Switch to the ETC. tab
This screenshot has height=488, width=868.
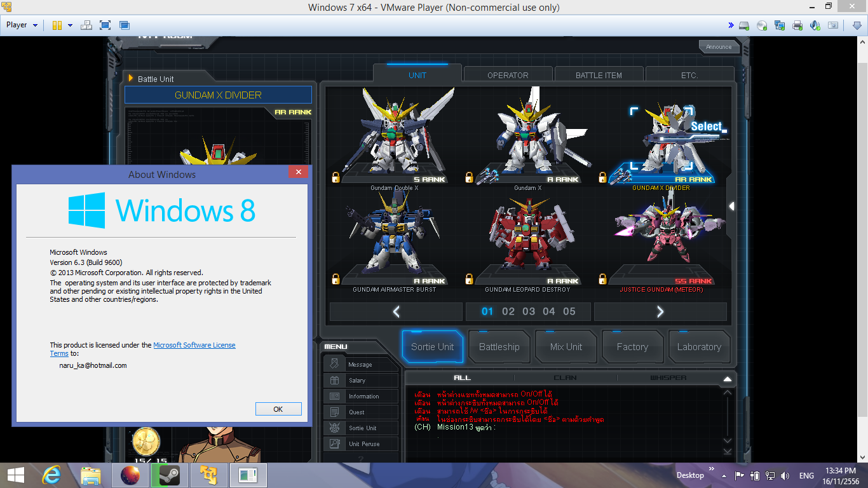pos(689,75)
